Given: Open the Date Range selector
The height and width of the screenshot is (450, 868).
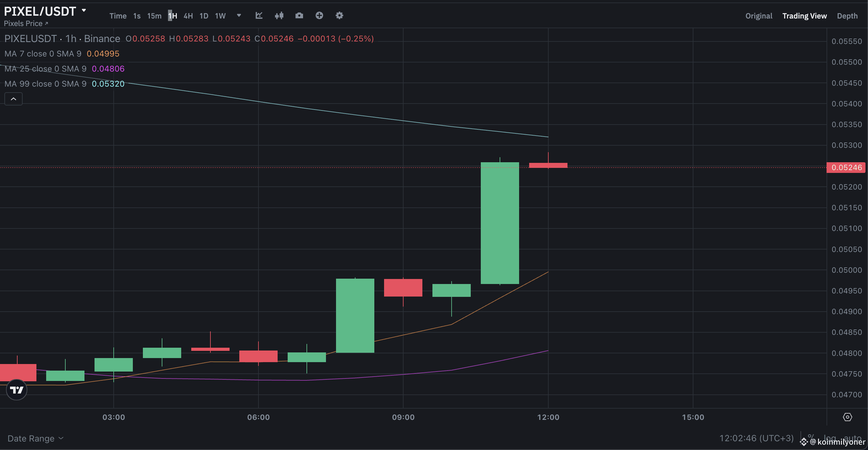Looking at the screenshot, I should (35, 438).
